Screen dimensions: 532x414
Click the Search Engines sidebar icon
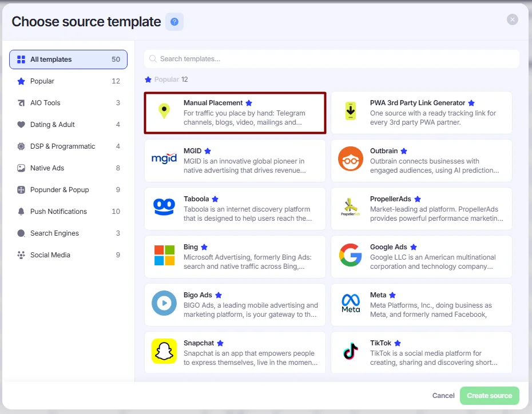point(21,233)
